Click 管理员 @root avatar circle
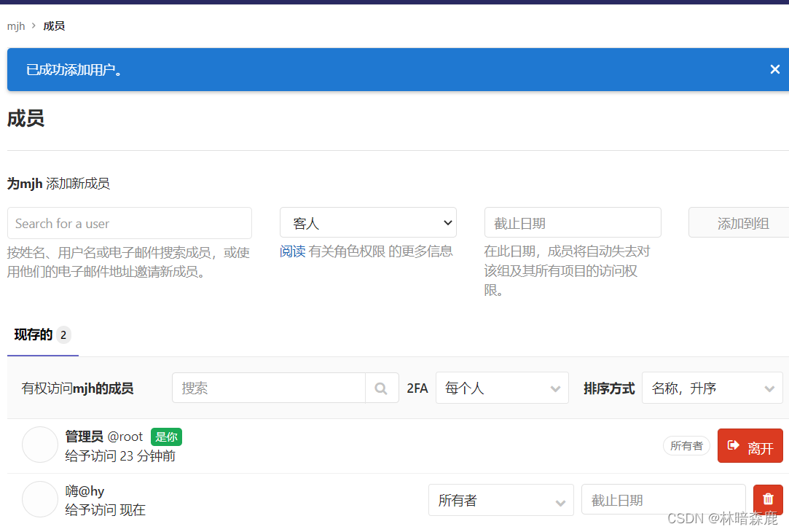The height and width of the screenshot is (532, 789). point(40,445)
